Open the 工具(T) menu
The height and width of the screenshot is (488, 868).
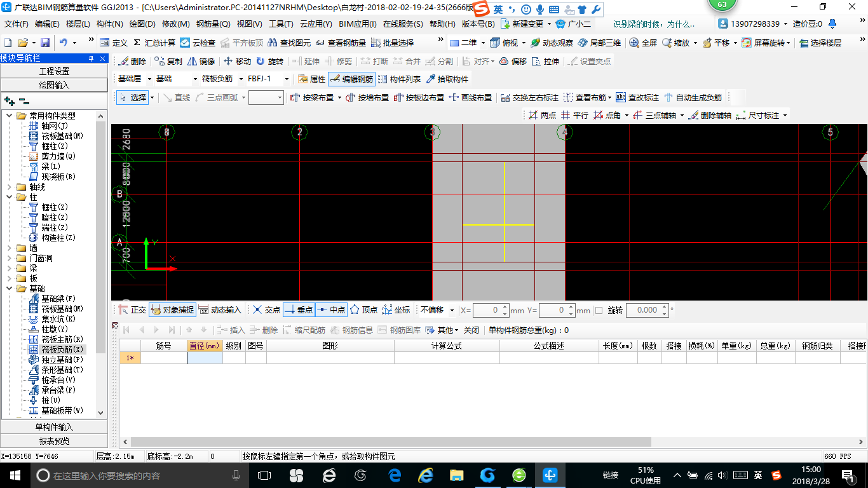pyautogui.click(x=281, y=24)
